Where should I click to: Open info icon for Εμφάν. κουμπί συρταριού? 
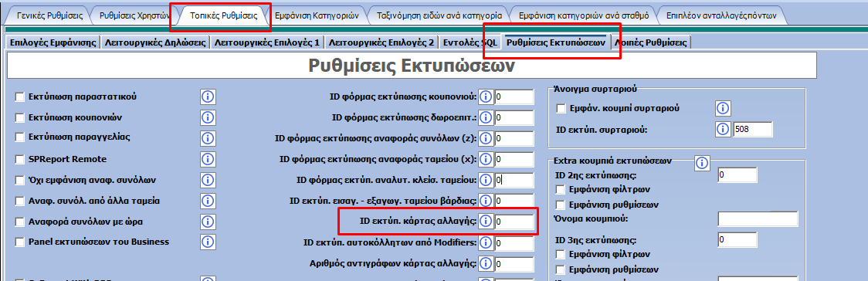[723, 108]
